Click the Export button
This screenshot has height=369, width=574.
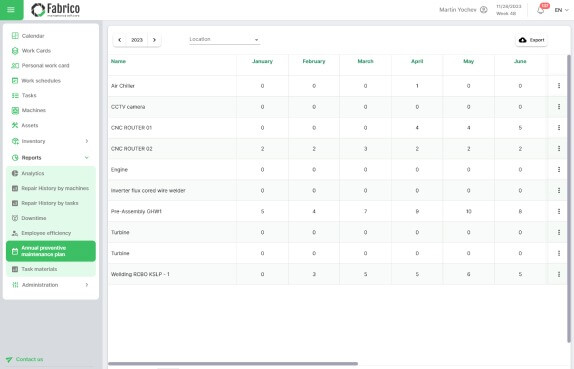point(532,40)
